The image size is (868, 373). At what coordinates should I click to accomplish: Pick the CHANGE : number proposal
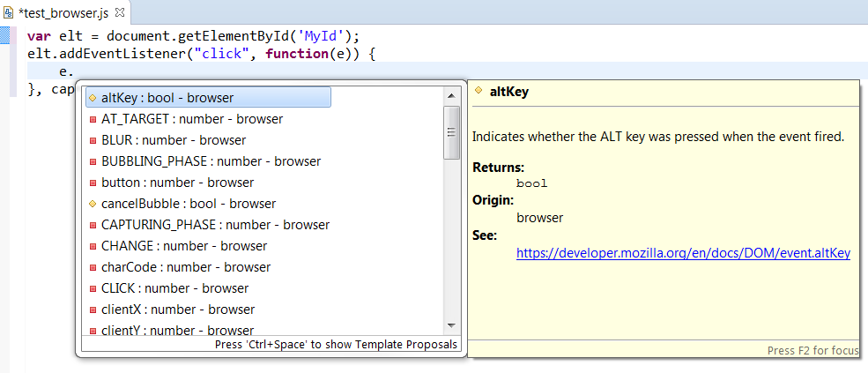point(183,246)
